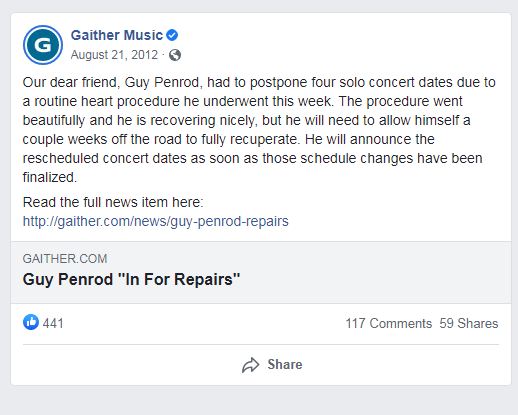
Task: View the 441 reactions count
Action: click(x=53, y=323)
